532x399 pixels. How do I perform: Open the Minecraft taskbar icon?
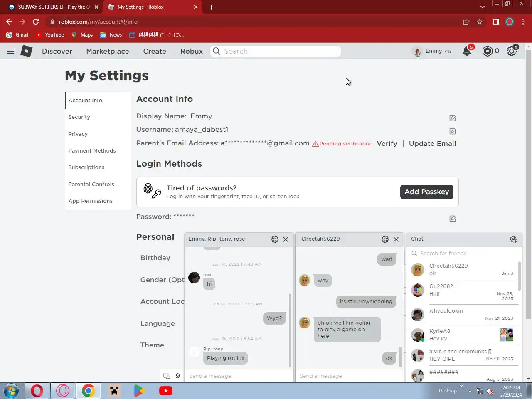(114, 391)
